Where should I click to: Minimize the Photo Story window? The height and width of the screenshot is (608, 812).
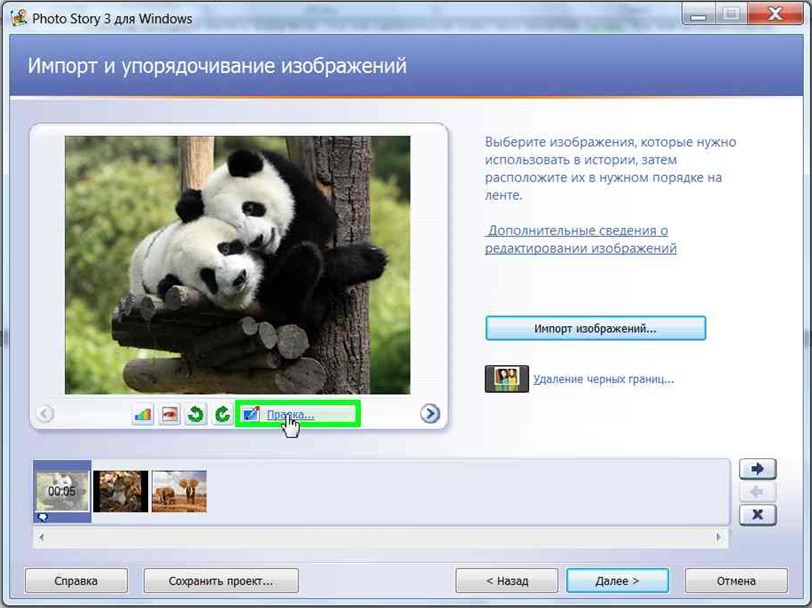699,16
